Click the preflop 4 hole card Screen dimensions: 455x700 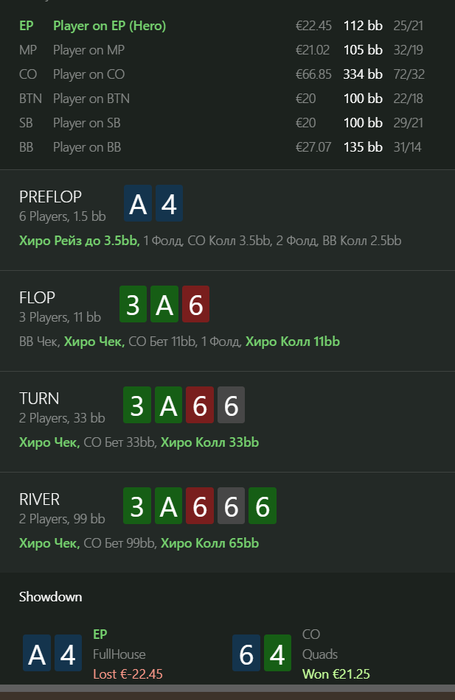169,204
